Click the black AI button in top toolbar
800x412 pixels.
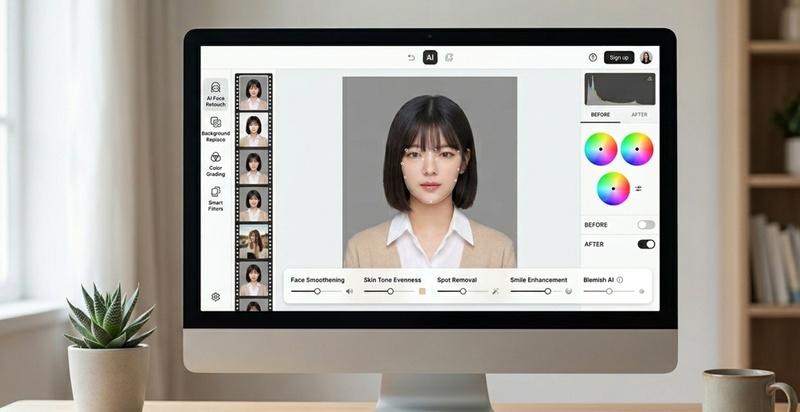click(x=430, y=58)
